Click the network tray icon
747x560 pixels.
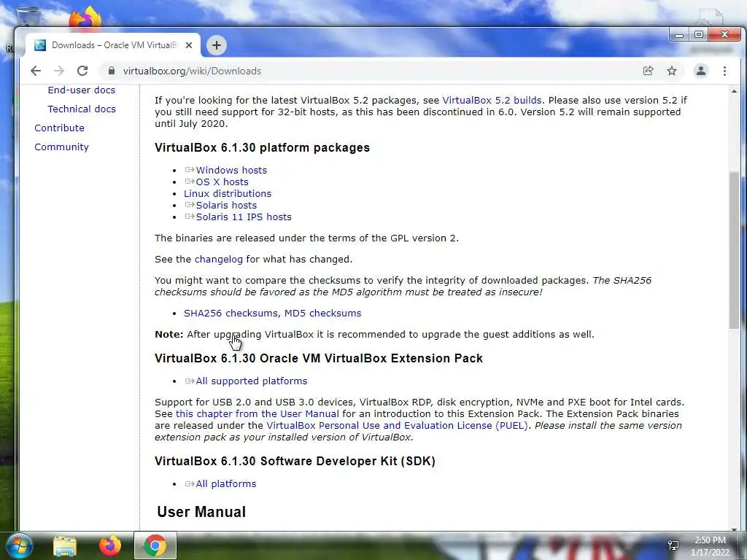pos(673,545)
